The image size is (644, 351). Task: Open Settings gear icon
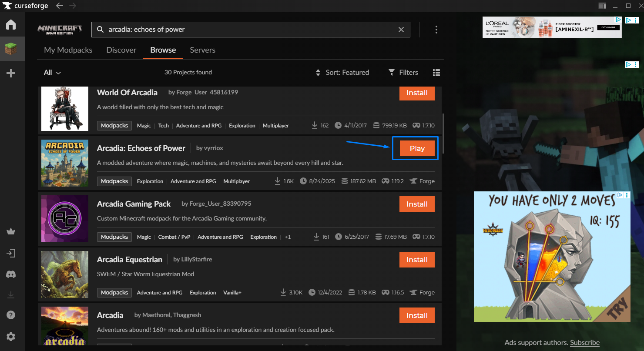[11, 337]
